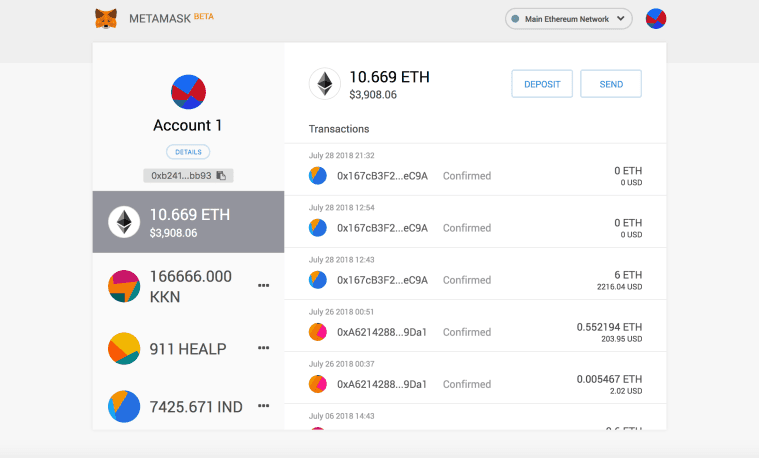The height and width of the screenshot is (458, 759).
Task: Click the SEND button
Action: click(x=611, y=84)
